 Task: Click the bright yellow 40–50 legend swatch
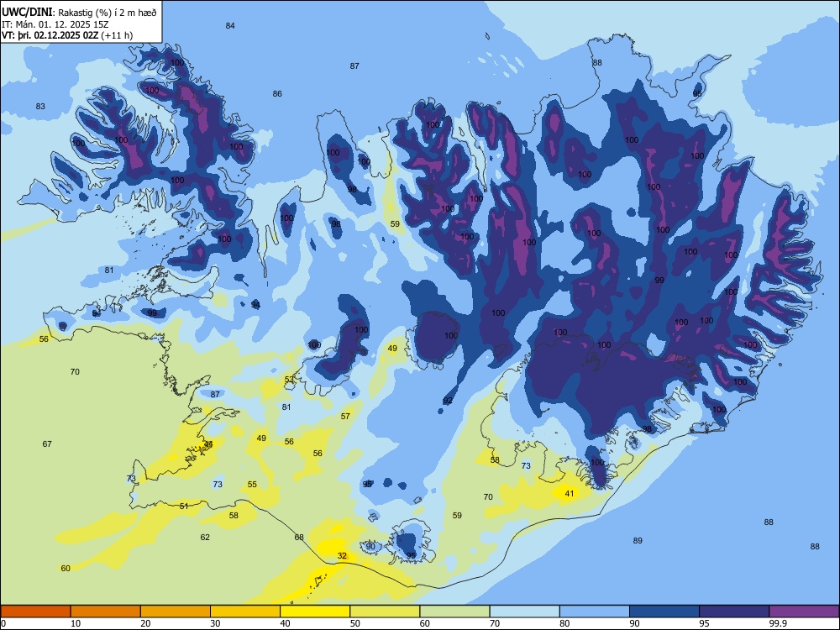tap(315, 612)
